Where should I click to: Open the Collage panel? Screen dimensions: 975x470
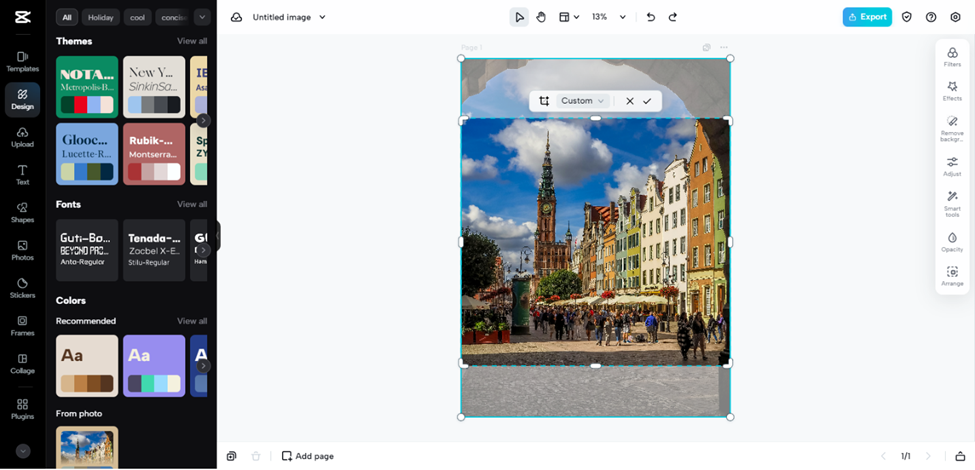click(x=22, y=364)
